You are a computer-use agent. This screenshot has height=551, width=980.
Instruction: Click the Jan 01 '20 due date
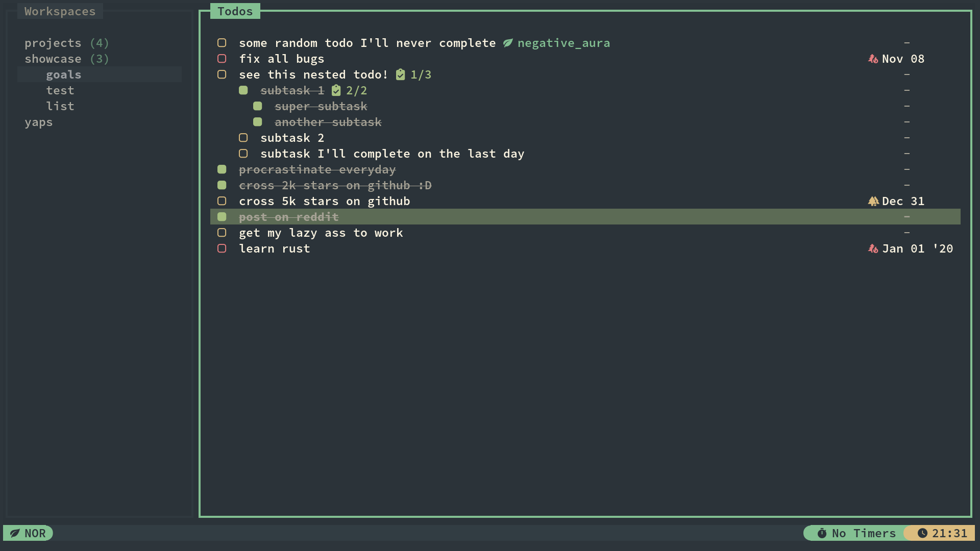(x=917, y=248)
